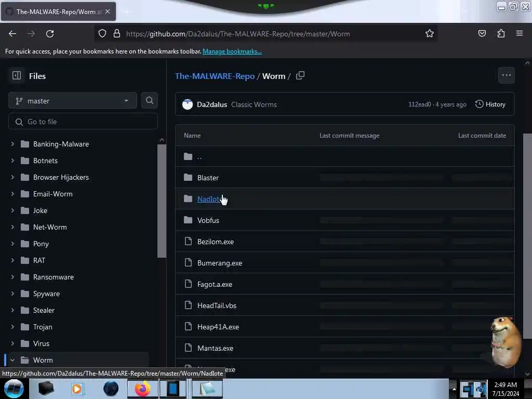Open commit 112ead0 link
532x399 pixels.
(x=419, y=104)
